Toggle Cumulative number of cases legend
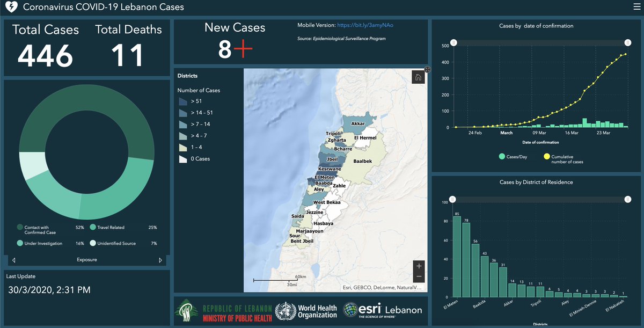644x328 pixels. [x=563, y=159]
